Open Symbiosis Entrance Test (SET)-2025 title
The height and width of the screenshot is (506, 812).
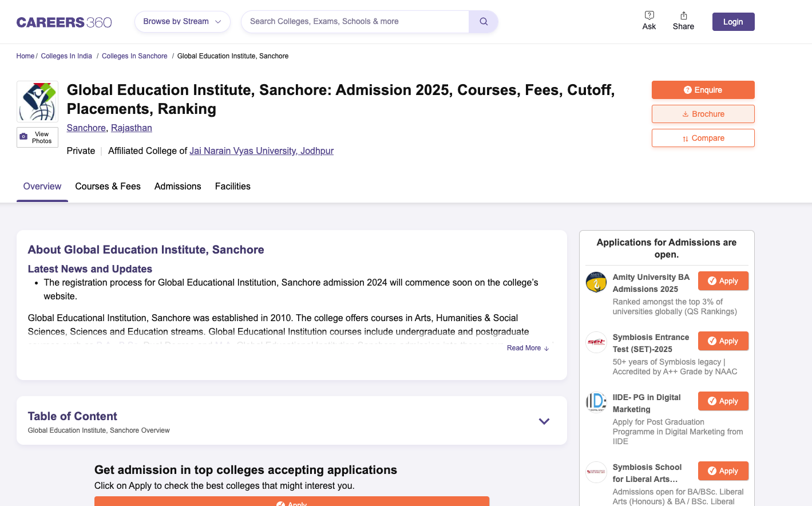(651, 343)
